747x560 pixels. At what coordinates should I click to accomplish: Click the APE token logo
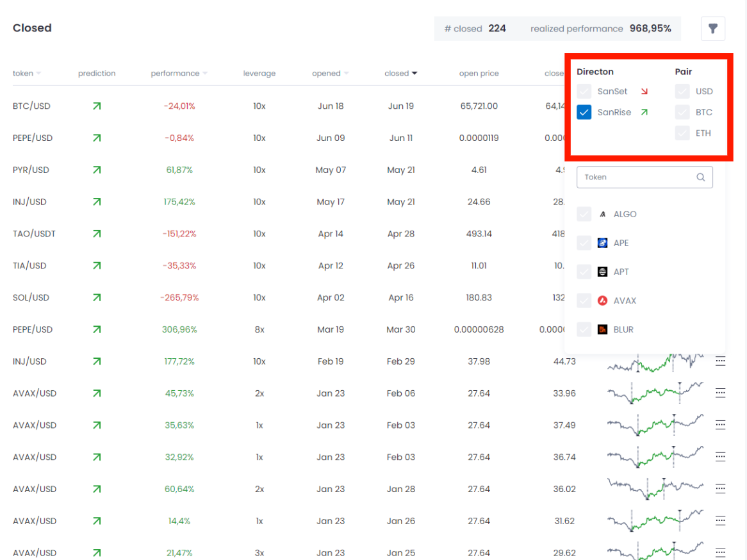click(x=603, y=243)
